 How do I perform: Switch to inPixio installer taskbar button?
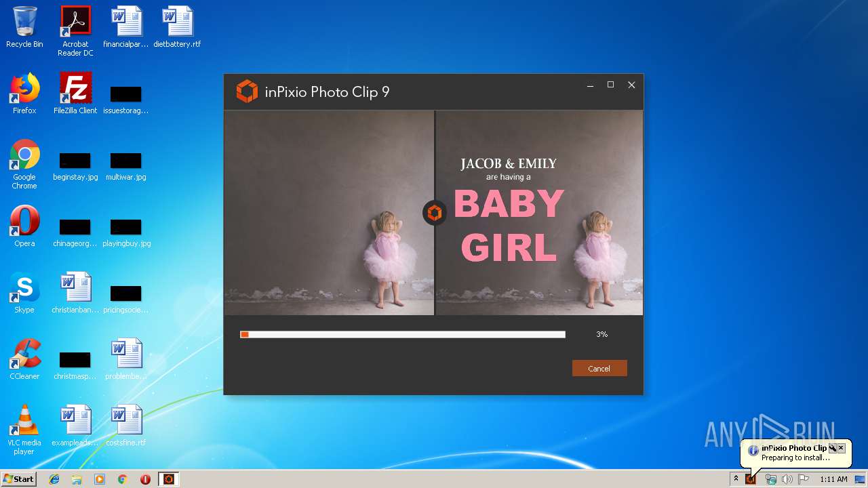(x=169, y=479)
